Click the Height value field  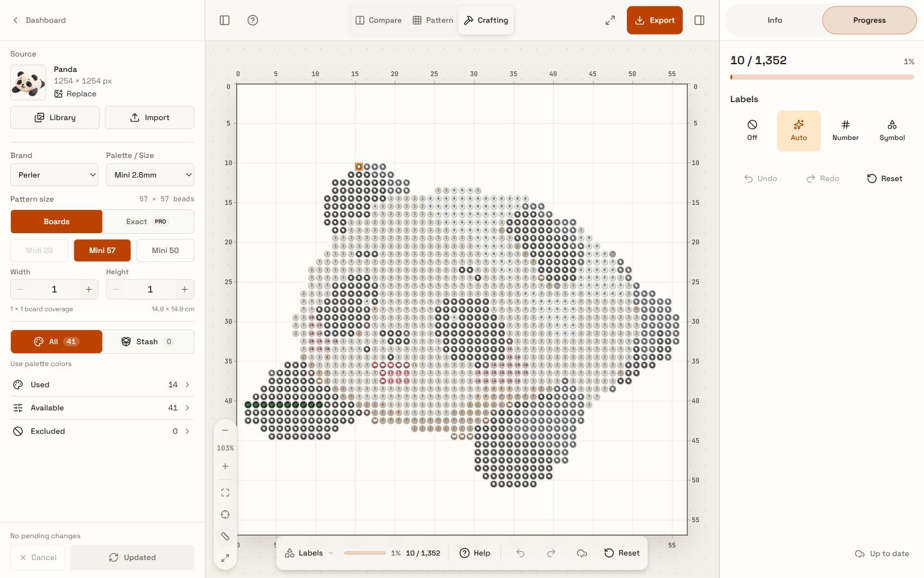150,290
